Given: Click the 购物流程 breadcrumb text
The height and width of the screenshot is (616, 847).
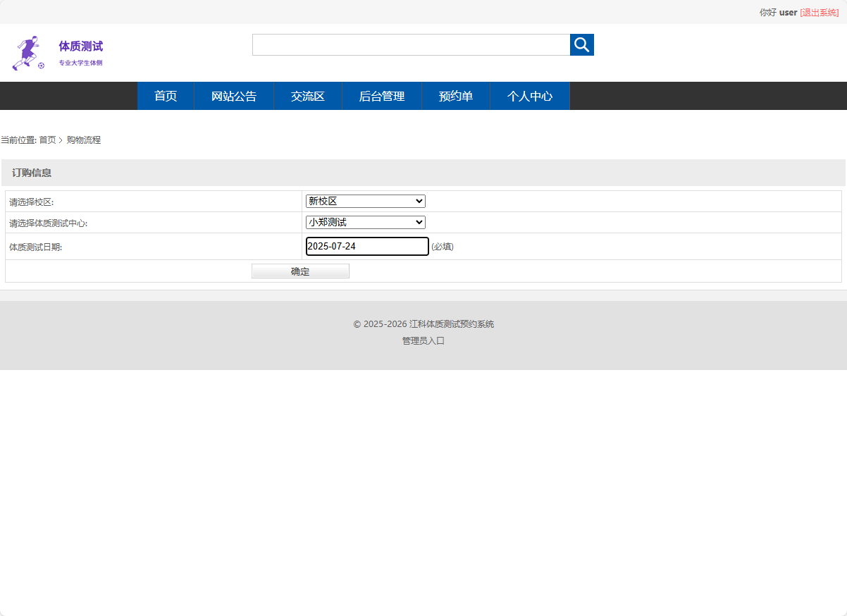Looking at the screenshot, I should pyautogui.click(x=84, y=140).
